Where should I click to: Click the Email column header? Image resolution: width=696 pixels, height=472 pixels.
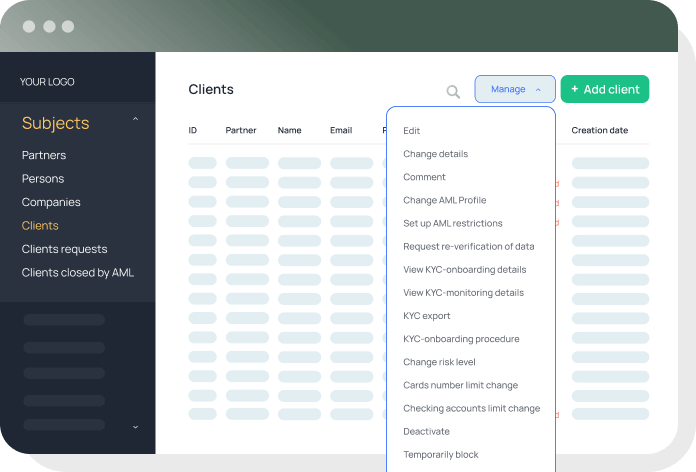tap(341, 131)
